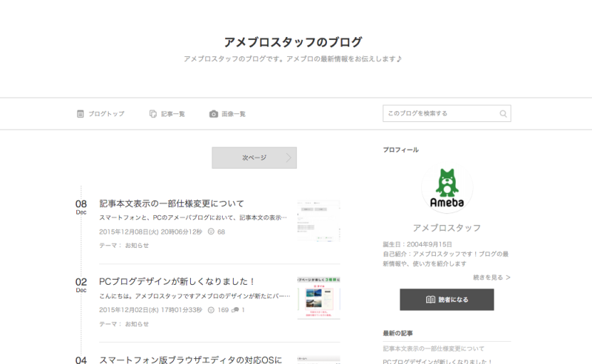Image resolution: width=592 pixels, height=364 pixels.
Task: Click the blog title アメブロスタッフのブログ
Action: point(293,42)
